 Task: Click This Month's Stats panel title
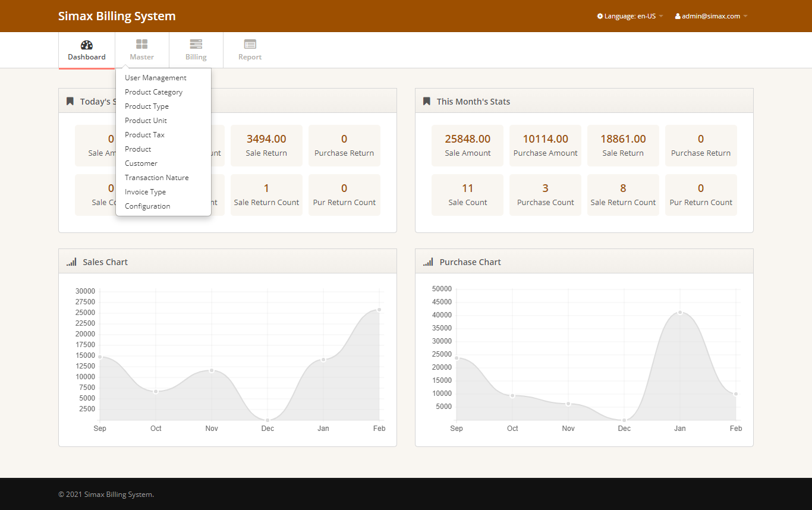point(473,102)
